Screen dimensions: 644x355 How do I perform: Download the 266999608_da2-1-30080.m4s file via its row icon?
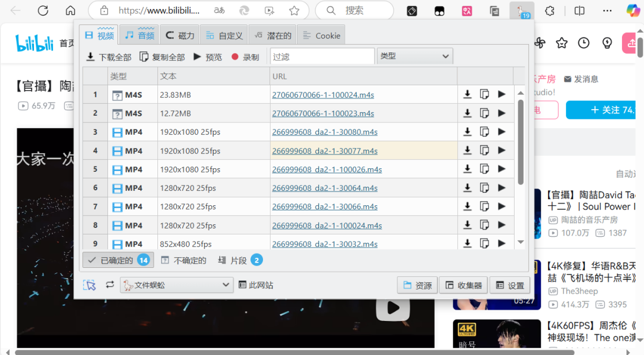[467, 132]
